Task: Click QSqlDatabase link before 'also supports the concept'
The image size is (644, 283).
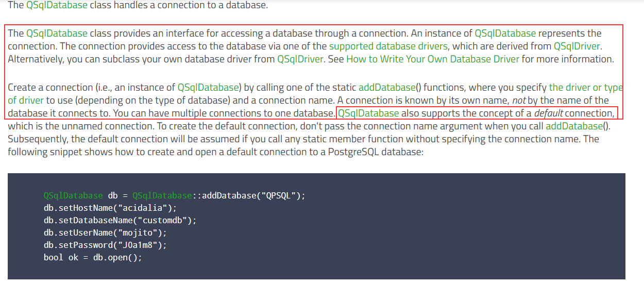Action: point(368,113)
